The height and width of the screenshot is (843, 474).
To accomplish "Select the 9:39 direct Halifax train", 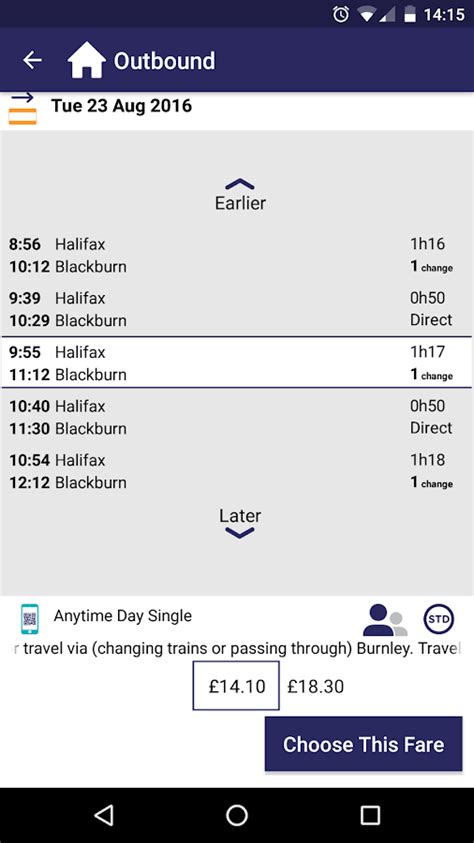I will coord(237,309).
